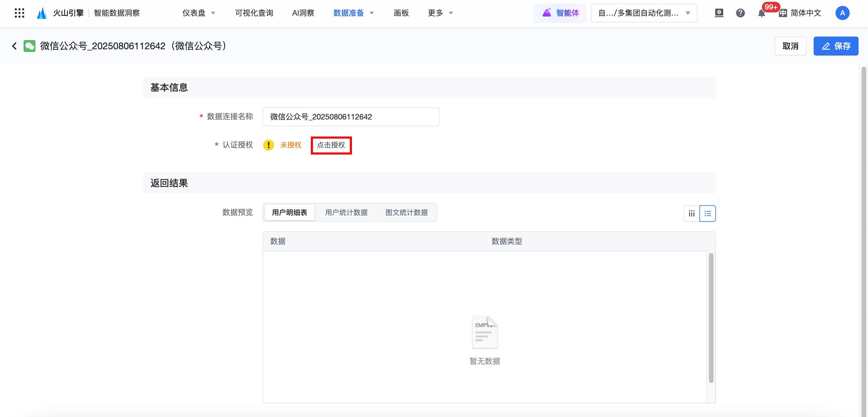
Task: Click the 数据连接名称 input field
Action: (350, 117)
